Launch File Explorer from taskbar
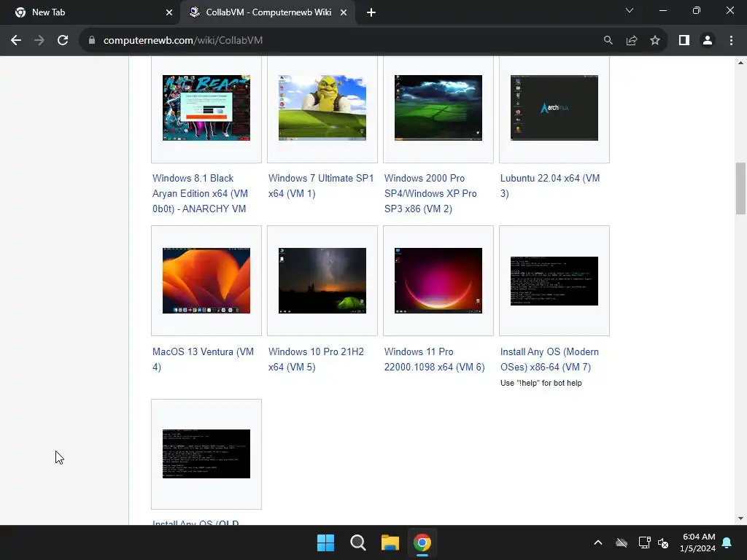 pos(390,542)
